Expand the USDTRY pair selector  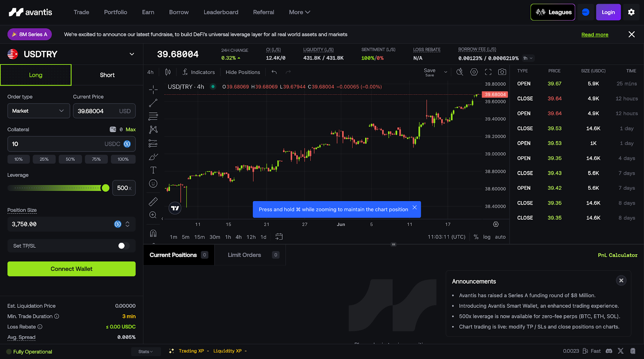pyautogui.click(x=132, y=54)
